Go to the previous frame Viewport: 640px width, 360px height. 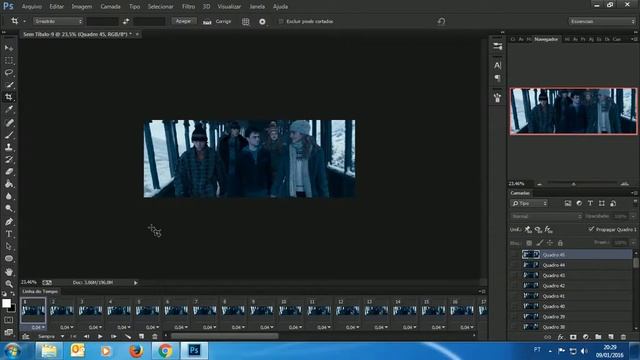click(x=87, y=336)
